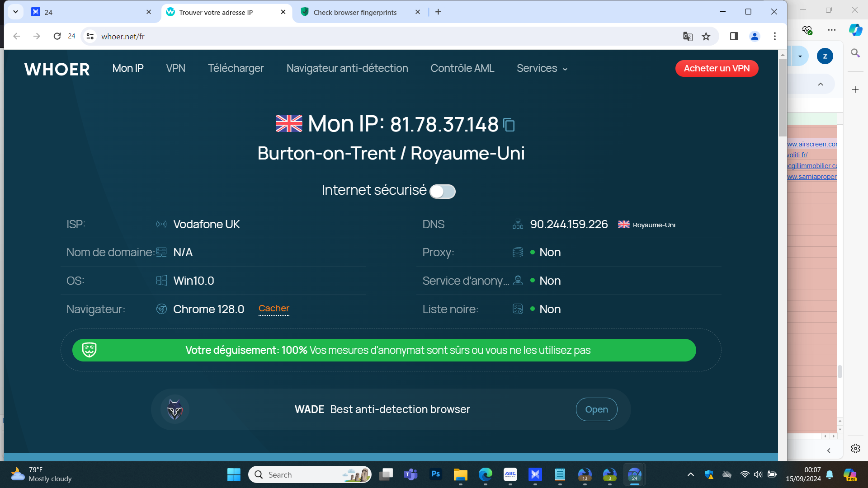
Task: Toggle the Internet sécurisé switch
Action: tap(442, 192)
